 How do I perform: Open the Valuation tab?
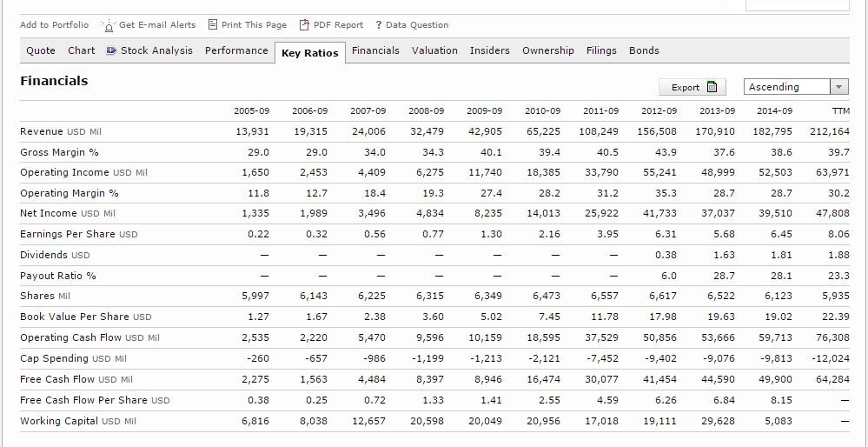coord(434,50)
